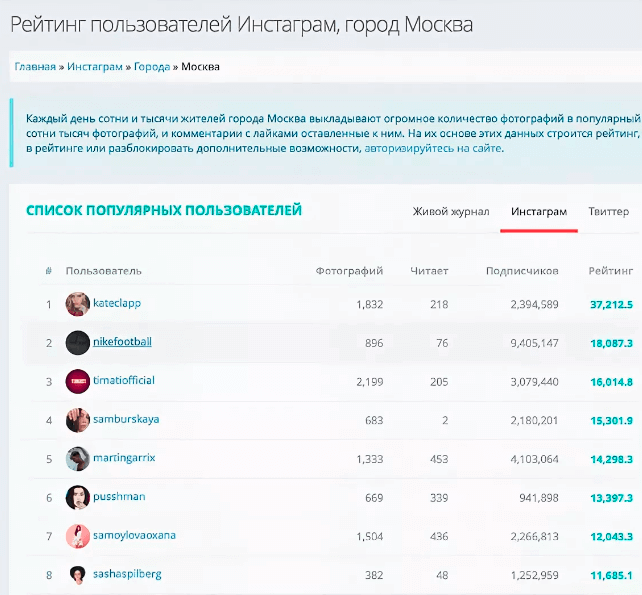The image size is (642, 595).
Task: Click the photo count 1,504
Action: click(370, 537)
